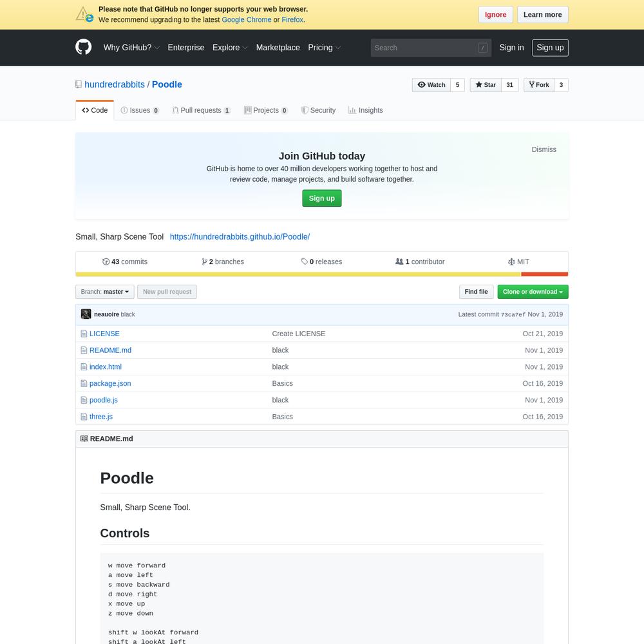
Task: Click Sign in
Action: tap(511, 48)
